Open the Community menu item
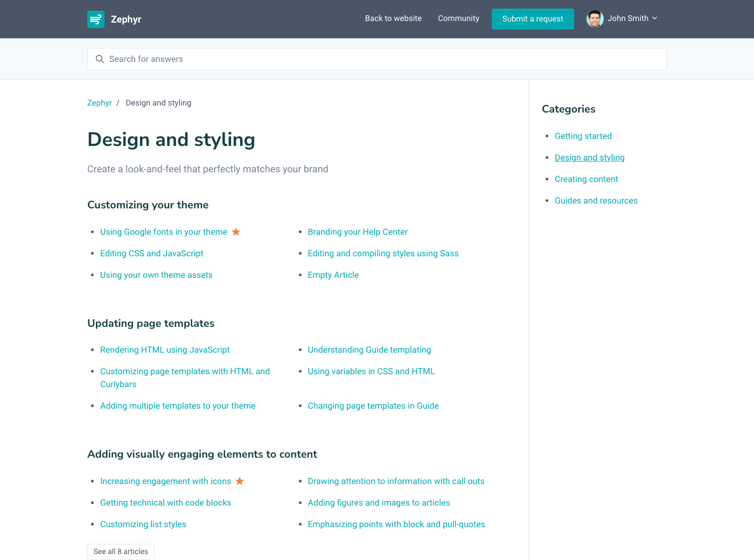The height and width of the screenshot is (560, 754). pos(458,18)
